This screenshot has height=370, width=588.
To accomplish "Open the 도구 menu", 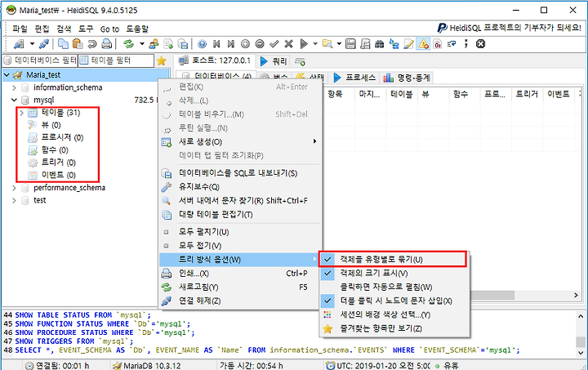I will (86, 29).
